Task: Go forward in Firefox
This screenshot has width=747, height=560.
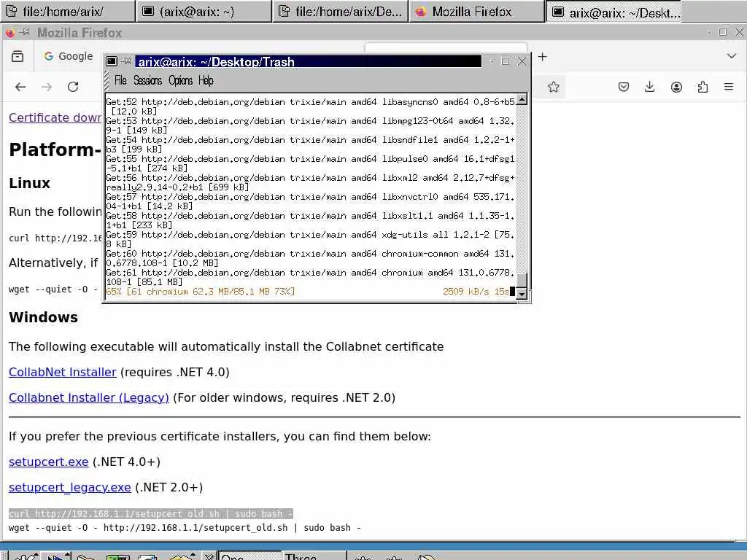Action: tap(47, 87)
